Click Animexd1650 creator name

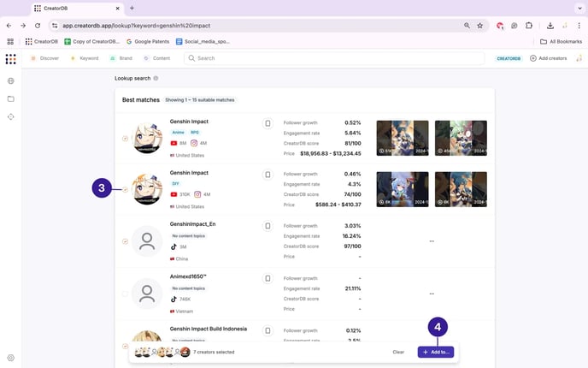click(188, 276)
